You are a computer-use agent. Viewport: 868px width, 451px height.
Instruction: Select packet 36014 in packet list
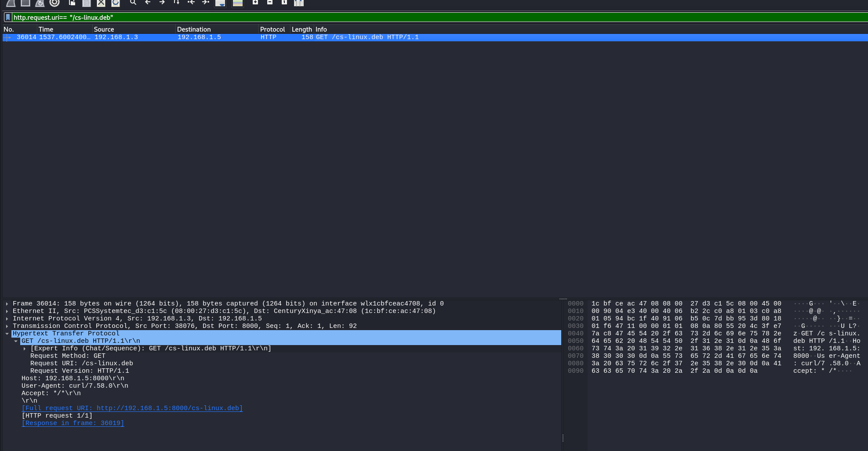[x=435, y=37]
